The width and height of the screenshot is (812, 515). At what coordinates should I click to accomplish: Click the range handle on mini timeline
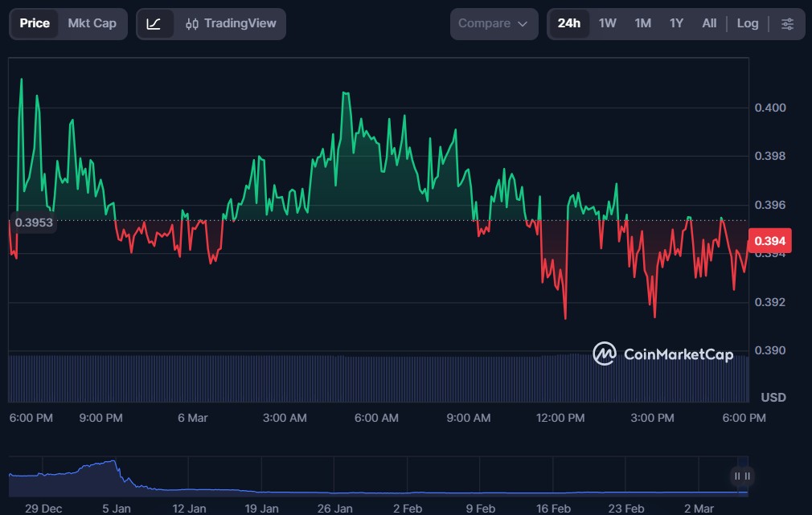742,476
